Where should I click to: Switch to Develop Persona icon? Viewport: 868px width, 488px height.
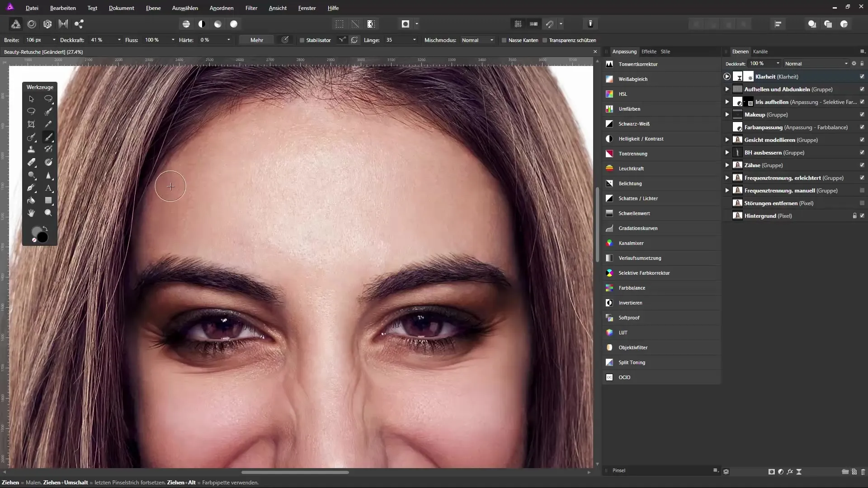point(47,24)
